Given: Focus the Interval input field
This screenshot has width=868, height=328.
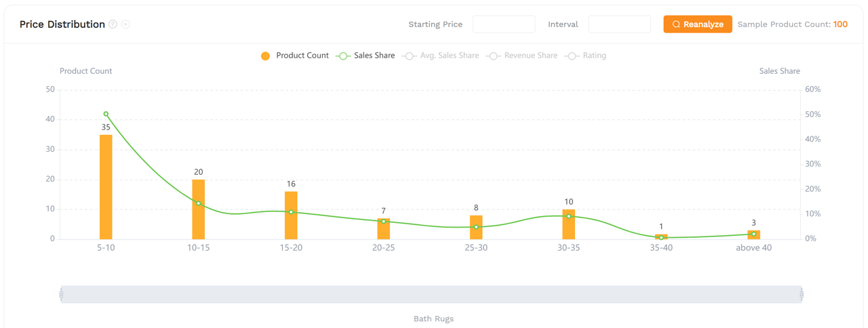Looking at the screenshot, I should (x=619, y=24).
